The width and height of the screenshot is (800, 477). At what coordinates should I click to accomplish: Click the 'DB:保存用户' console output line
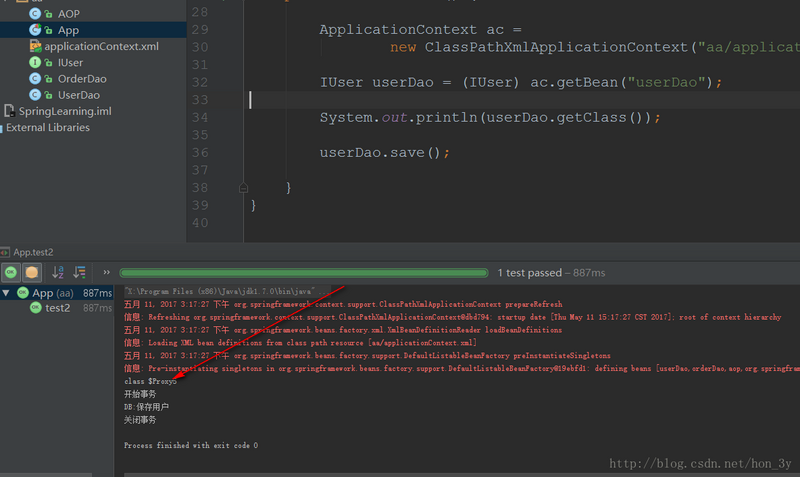click(x=146, y=407)
